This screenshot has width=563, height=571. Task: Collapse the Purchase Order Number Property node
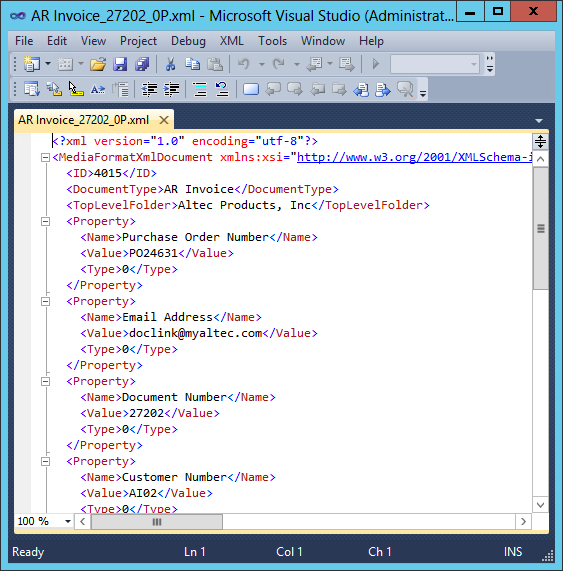45,221
